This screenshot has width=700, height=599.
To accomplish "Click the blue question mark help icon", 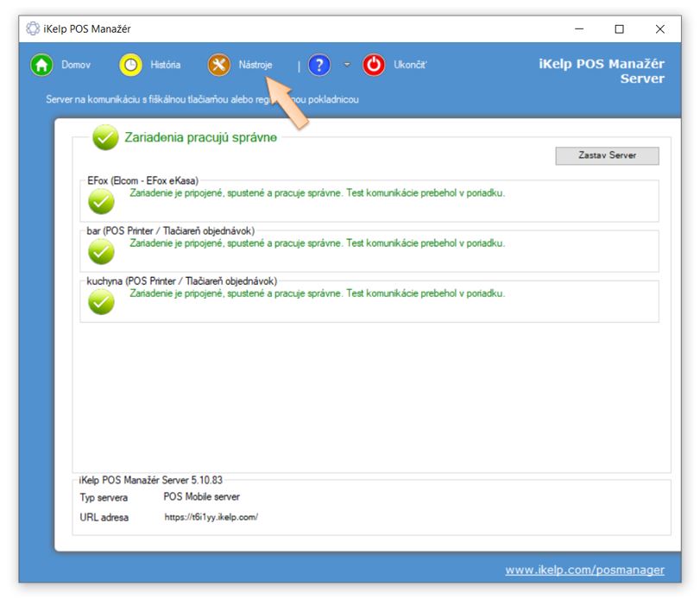I will (x=319, y=66).
